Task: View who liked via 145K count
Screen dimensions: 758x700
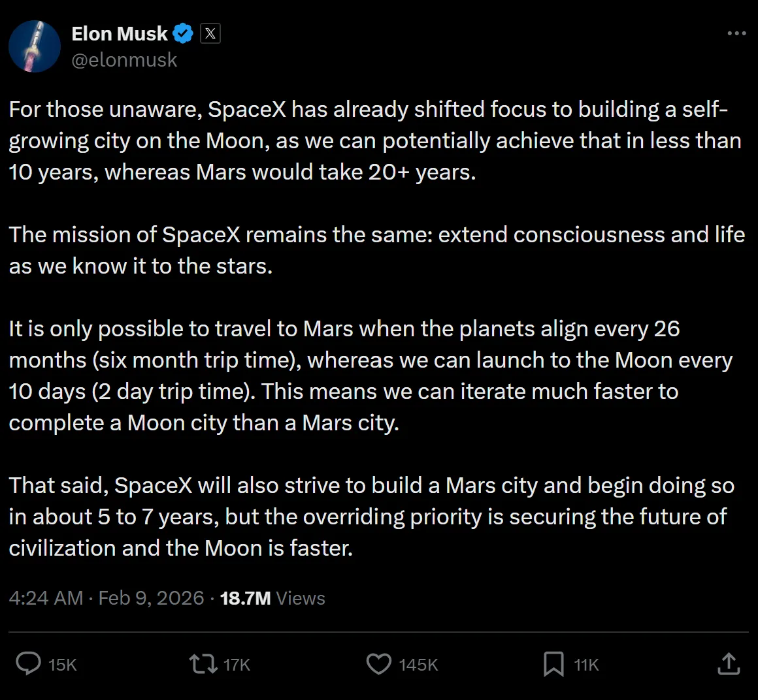Action: click(x=418, y=664)
